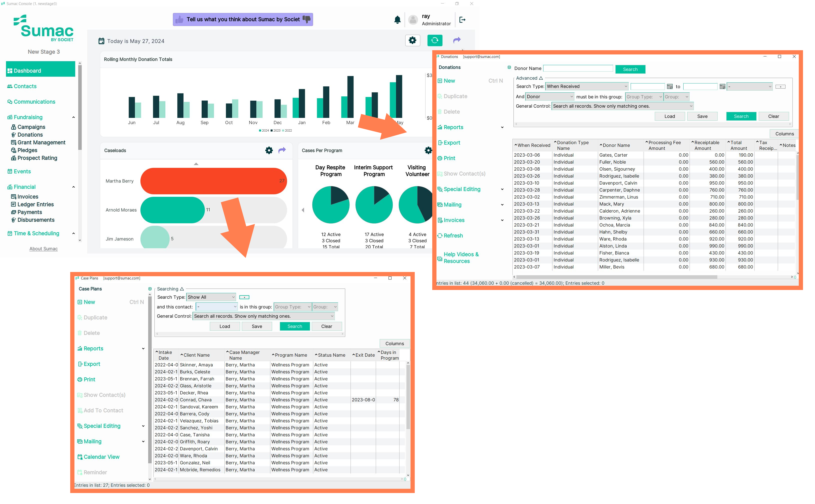Toggle green indicator beside Searching in Case Plans
The width and height of the screenshot is (815, 504).
click(150, 289)
